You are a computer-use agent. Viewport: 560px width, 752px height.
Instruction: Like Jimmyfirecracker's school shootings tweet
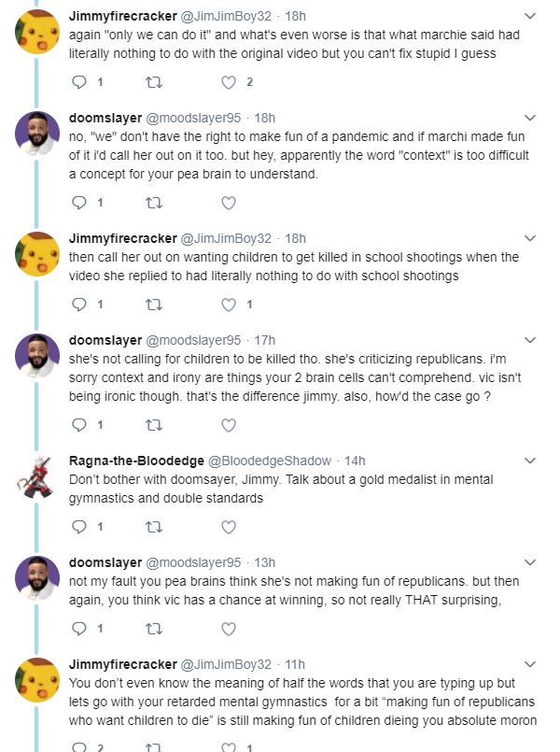click(229, 305)
